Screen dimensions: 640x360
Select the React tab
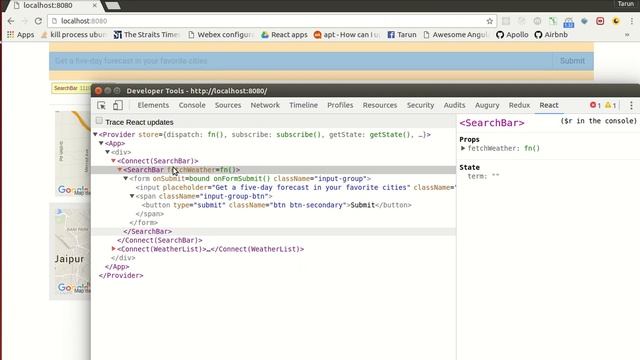[x=549, y=105]
